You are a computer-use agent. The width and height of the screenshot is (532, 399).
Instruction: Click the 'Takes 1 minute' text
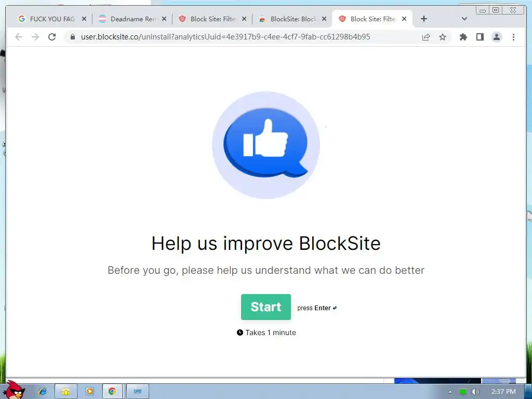(270, 332)
